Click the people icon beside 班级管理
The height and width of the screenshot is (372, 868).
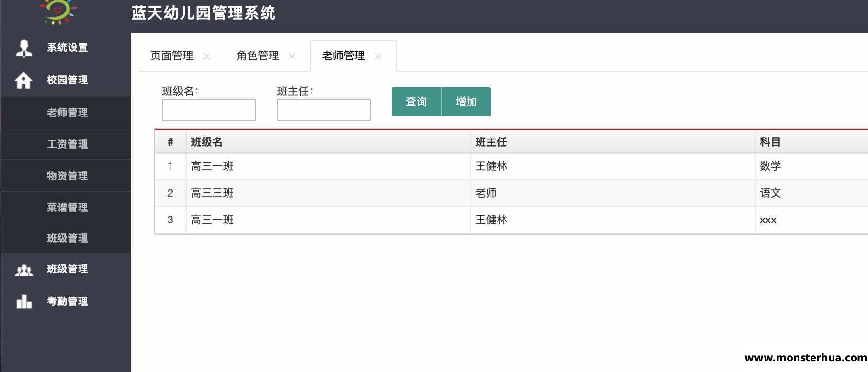point(24,270)
